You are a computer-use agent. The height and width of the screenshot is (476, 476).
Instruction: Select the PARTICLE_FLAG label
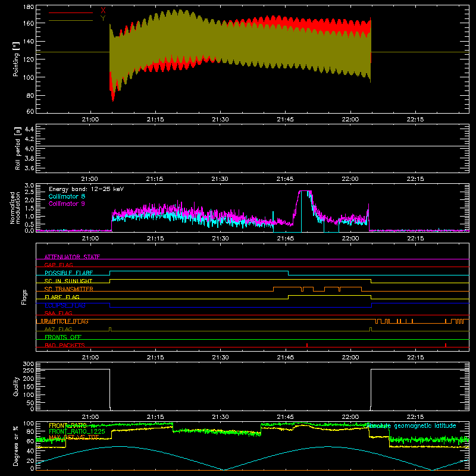pos(67,321)
